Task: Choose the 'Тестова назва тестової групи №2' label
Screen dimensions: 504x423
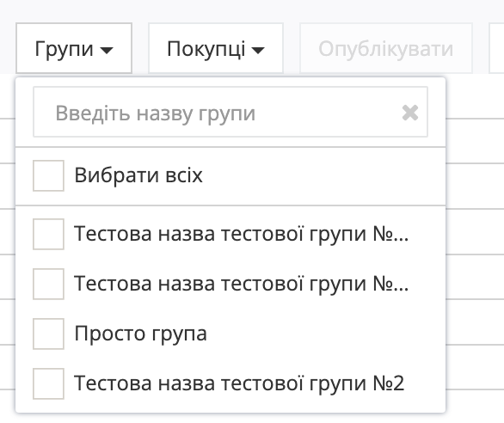Action: click(x=239, y=383)
